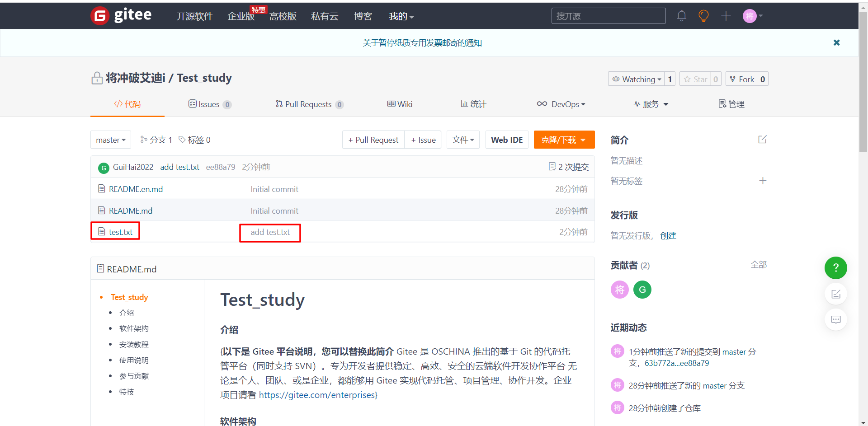The image size is (868, 426).
Task: View all contributors via 全部
Action: pos(759,265)
